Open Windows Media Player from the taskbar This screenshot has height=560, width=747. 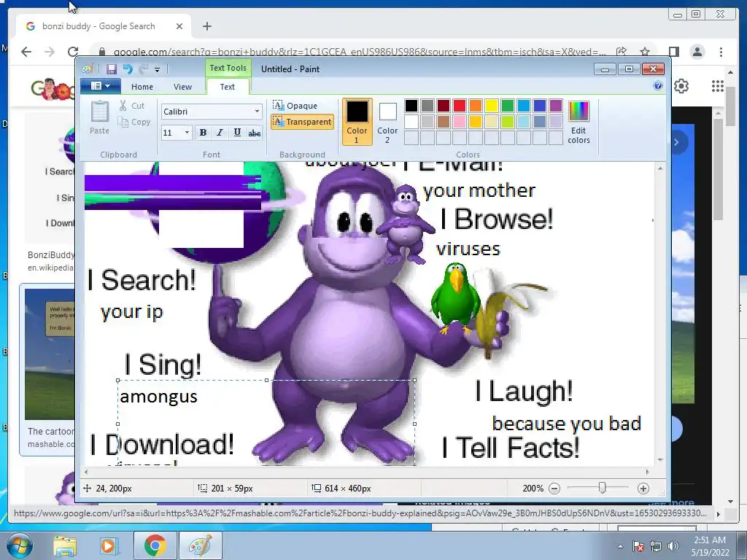pos(109,546)
